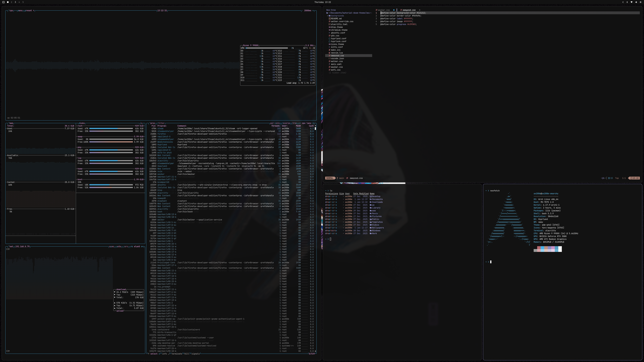Click the JSON braces icon beside vscode.json
The width and height of the screenshot is (644, 362).
click(x=330, y=58)
